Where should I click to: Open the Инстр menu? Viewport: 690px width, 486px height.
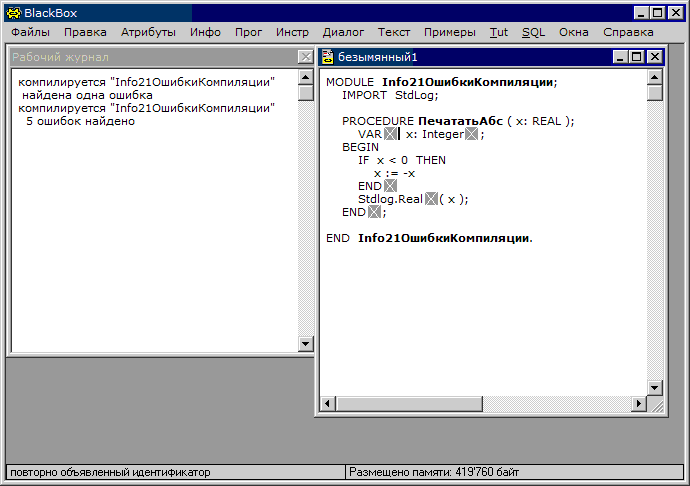(292, 32)
